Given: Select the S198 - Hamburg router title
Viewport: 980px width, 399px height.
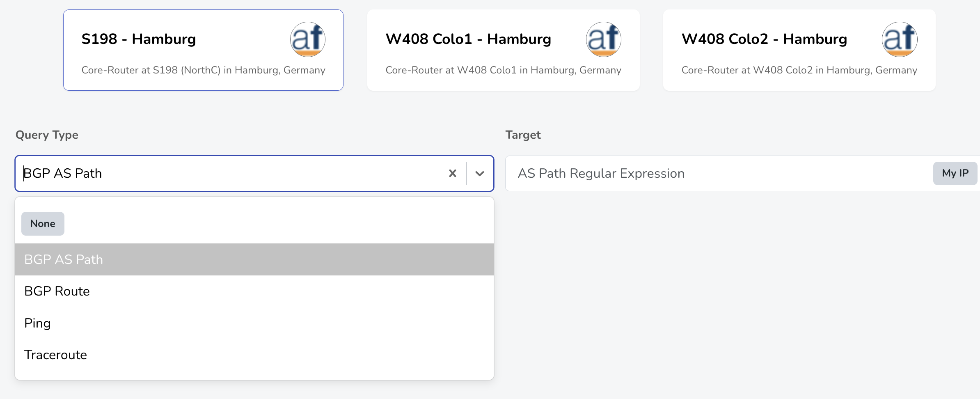Looking at the screenshot, I should click(139, 39).
